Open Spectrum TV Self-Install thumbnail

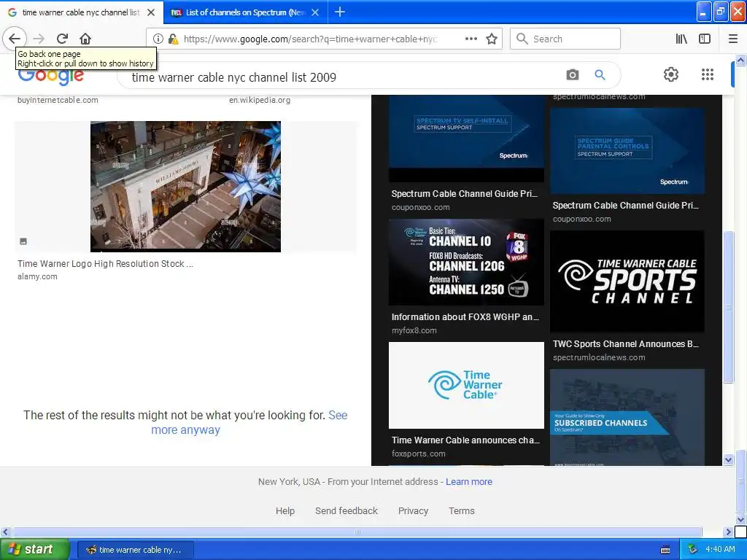[x=466, y=138]
